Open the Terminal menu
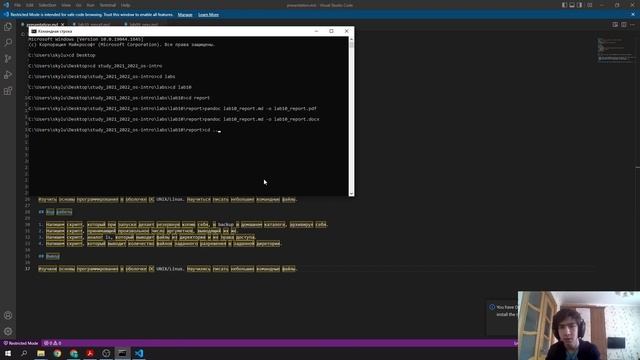 [x=108, y=5]
